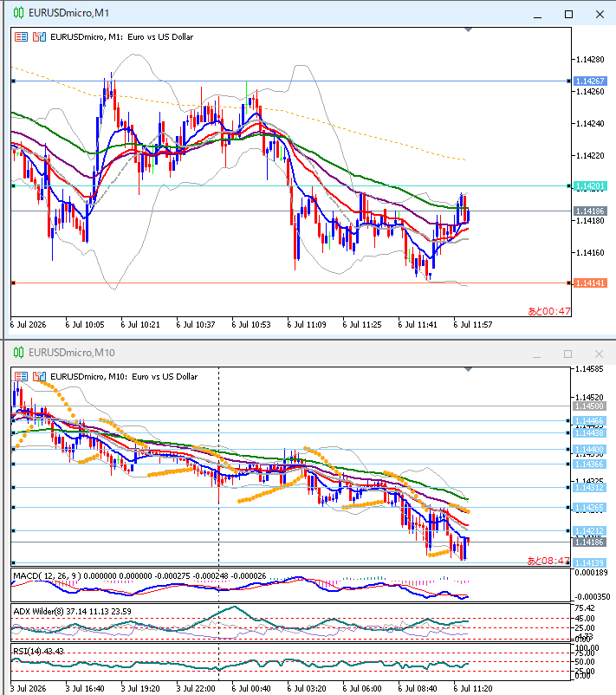
Task: Click the 6 Jul 11:20 time label on M10
Action: pos(473,689)
